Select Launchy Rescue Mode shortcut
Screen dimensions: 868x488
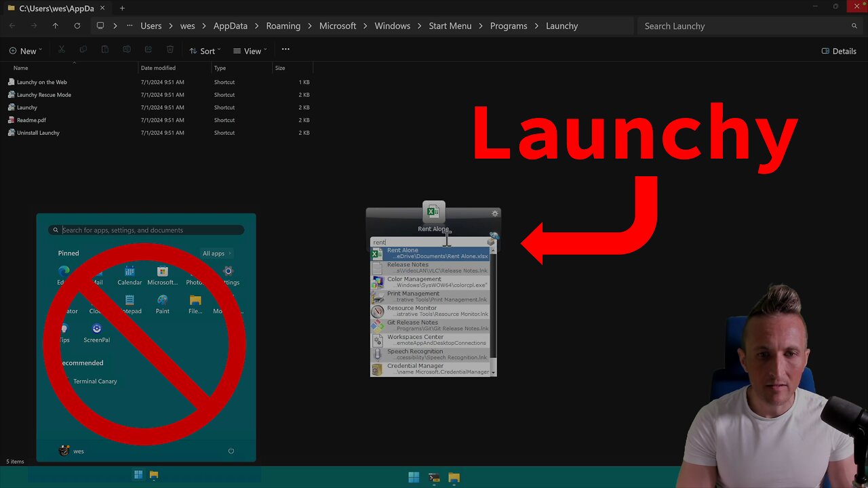[43, 95]
